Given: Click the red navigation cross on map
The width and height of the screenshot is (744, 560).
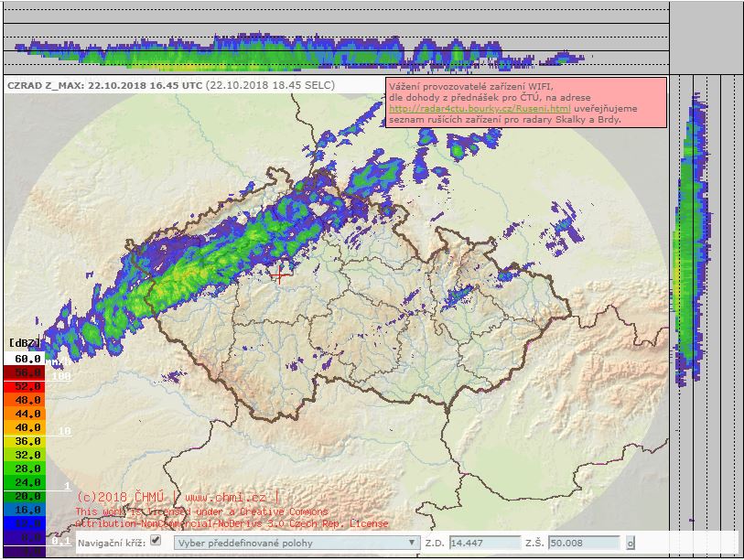Looking at the screenshot, I should [x=279, y=275].
